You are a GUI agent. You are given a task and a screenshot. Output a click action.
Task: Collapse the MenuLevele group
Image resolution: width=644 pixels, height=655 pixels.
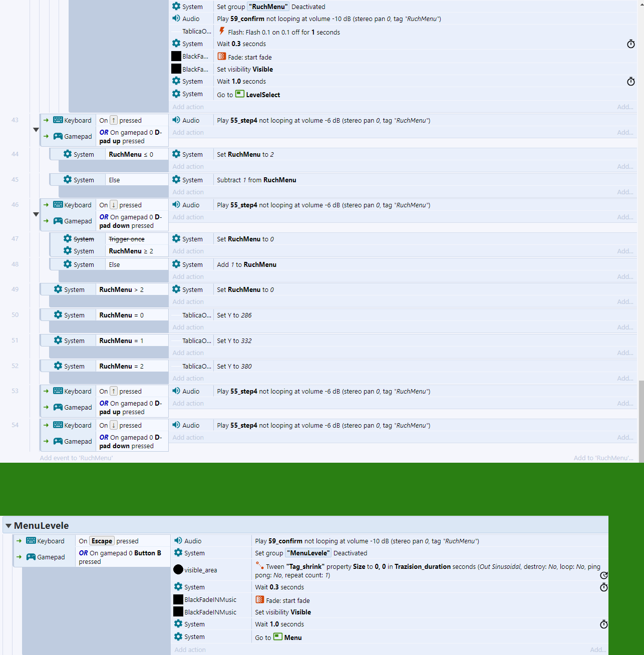(9, 526)
